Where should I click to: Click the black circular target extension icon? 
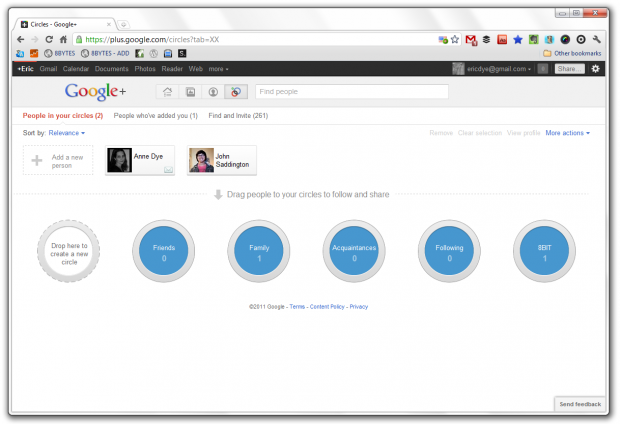pos(581,39)
